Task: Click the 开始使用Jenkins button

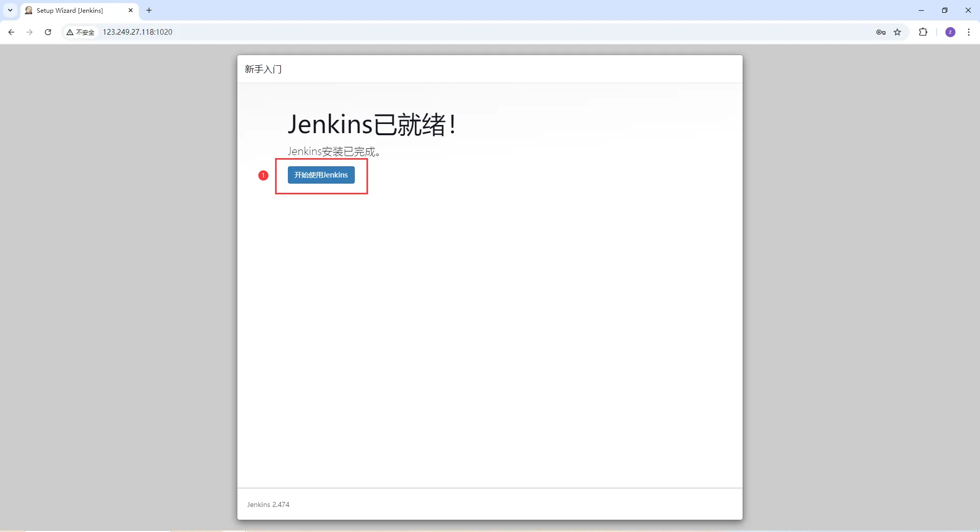Action: tap(321, 175)
